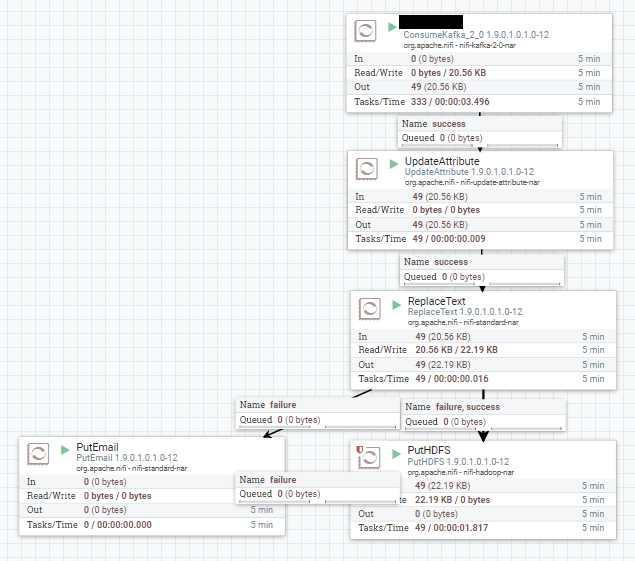Click the ReplaceText processor icon
Screen dimensions: 635x561
[x=369, y=309]
